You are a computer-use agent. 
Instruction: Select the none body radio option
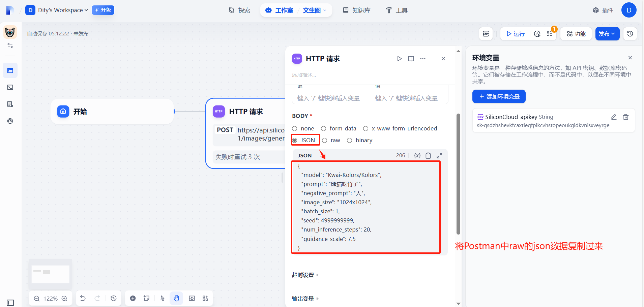(x=295, y=128)
